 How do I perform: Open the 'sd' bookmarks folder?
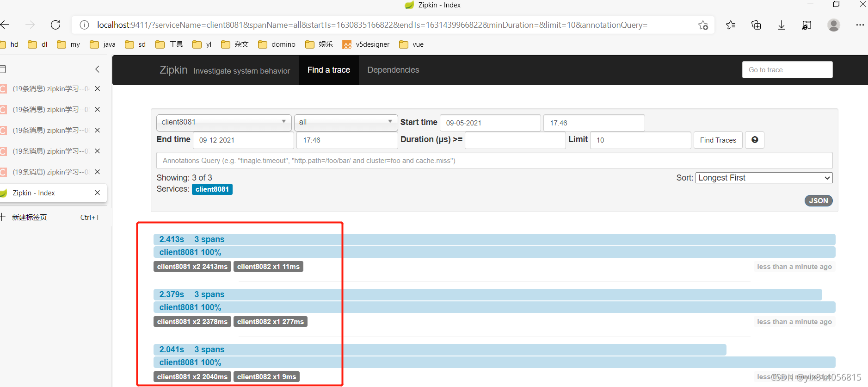135,44
